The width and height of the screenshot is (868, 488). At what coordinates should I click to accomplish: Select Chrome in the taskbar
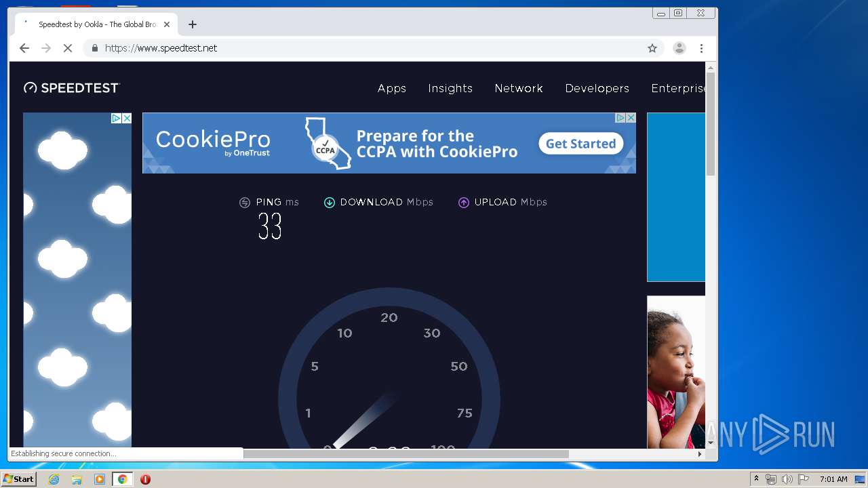[123, 479]
